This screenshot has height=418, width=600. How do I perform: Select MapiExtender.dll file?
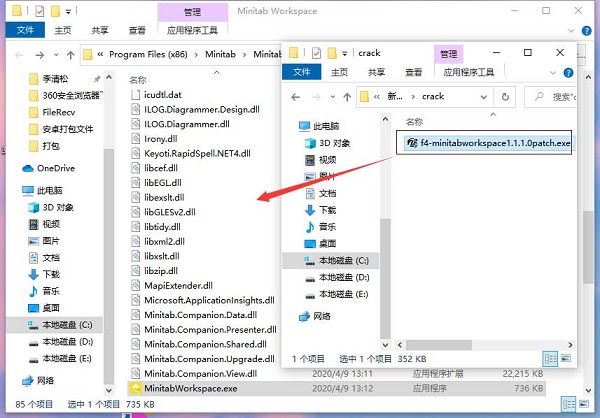(x=171, y=286)
